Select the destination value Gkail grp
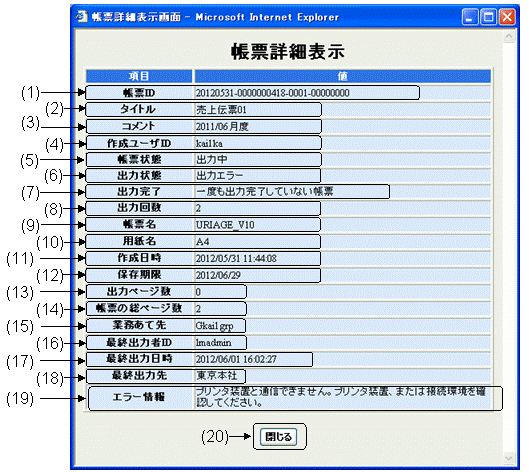The height and width of the screenshot is (472, 529). (x=215, y=326)
